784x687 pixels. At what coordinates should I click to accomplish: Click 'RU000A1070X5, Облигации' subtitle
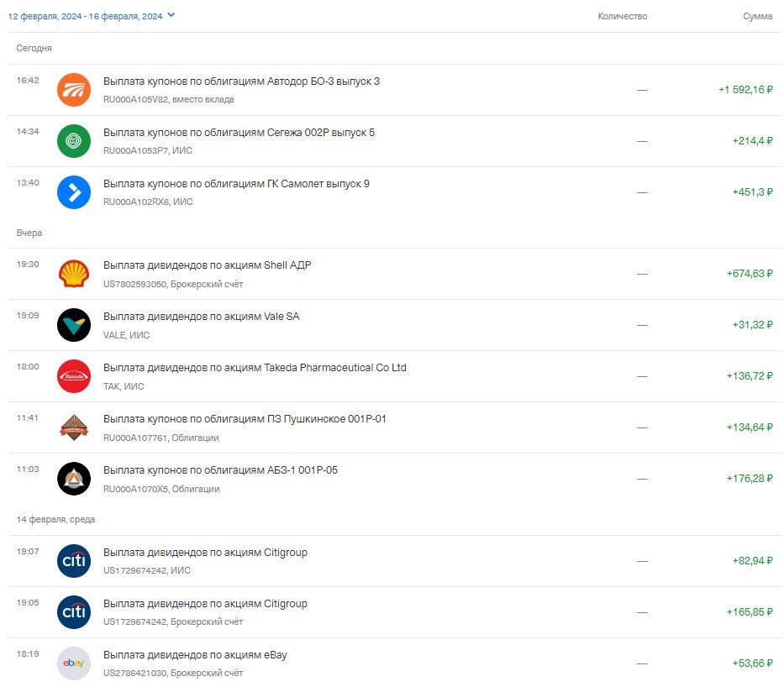pyautogui.click(x=161, y=489)
